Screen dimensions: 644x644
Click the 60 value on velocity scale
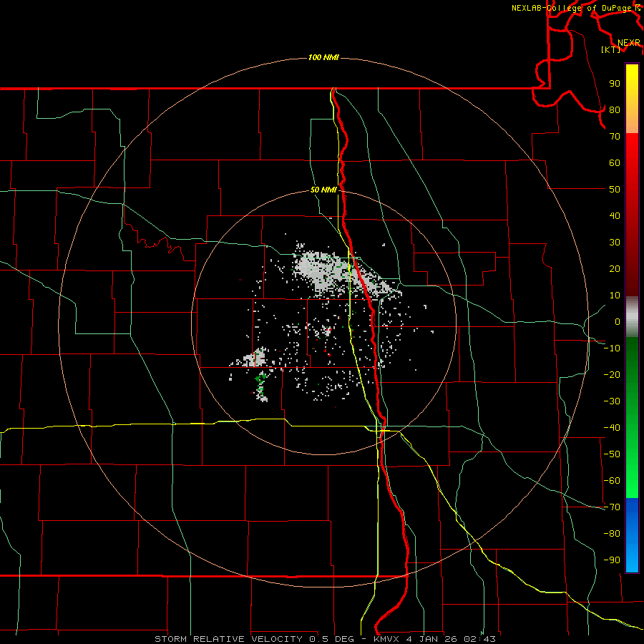click(615, 163)
